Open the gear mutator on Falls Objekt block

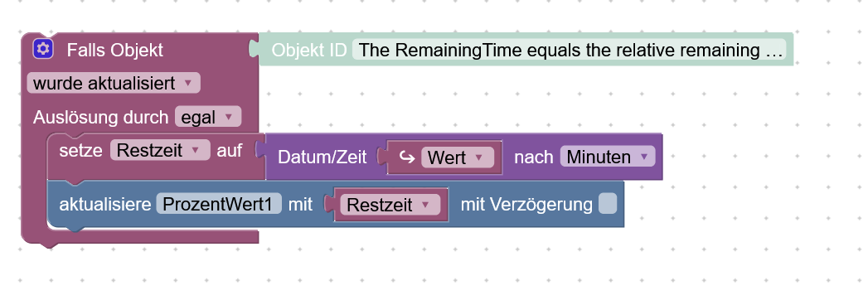(42, 49)
